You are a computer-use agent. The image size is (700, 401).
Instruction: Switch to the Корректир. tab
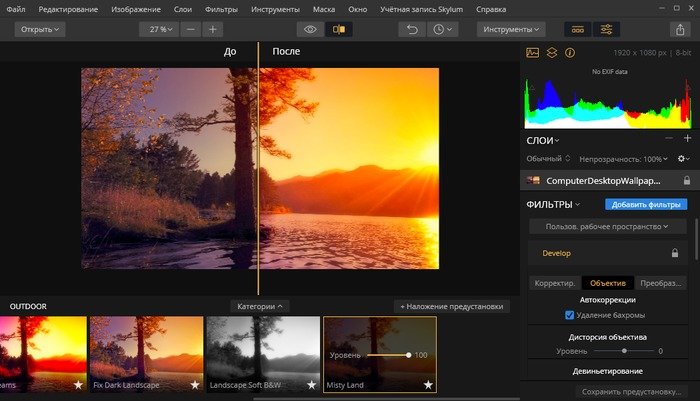click(554, 282)
